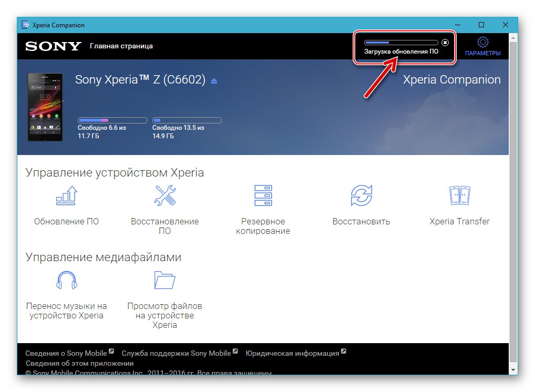Viewport: 535px width, 392px height.
Task: Select the Восстановление ПО repair tool icon
Action: (x=164, y=195)
